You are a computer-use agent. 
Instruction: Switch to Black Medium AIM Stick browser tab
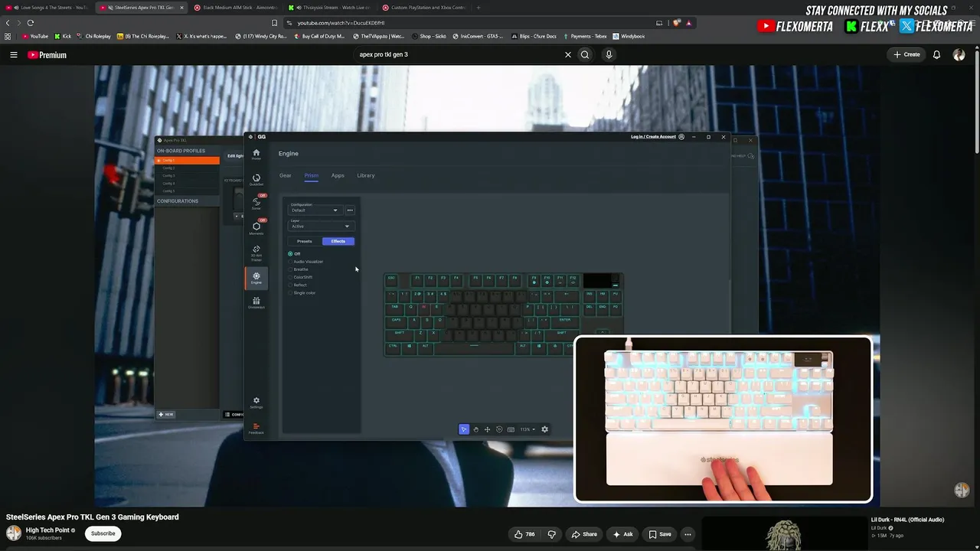click(236, 8)
